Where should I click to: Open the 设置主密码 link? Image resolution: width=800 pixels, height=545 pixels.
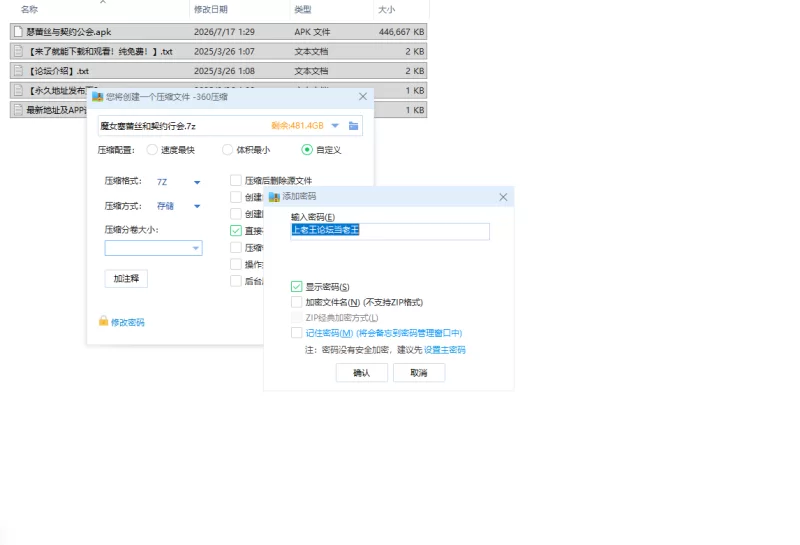445,350
